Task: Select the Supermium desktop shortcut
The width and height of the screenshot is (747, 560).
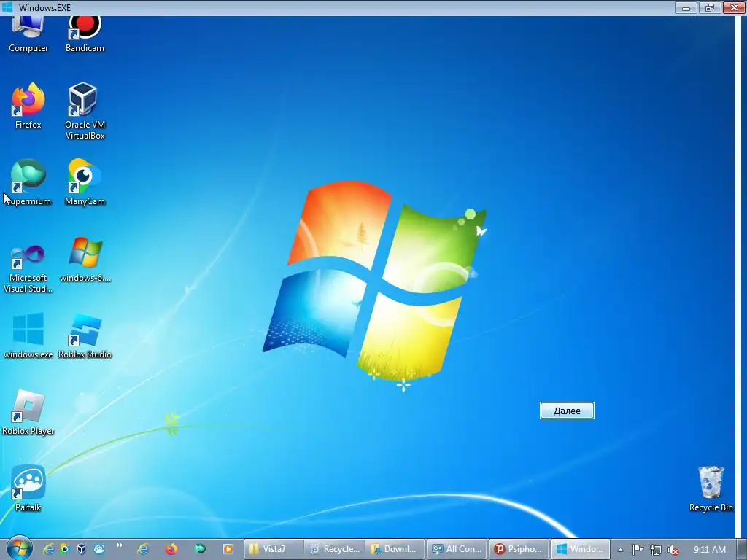Action: pos(28,182)
